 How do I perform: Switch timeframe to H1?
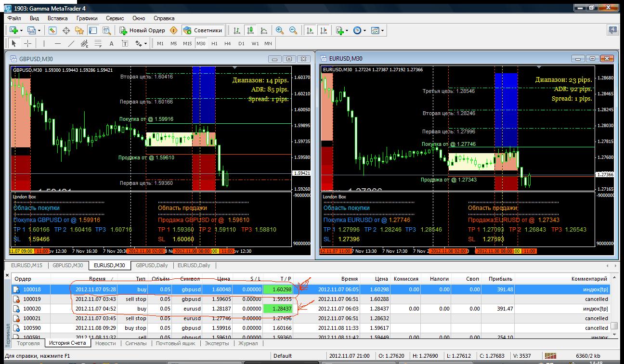click(x=214, y=43)
